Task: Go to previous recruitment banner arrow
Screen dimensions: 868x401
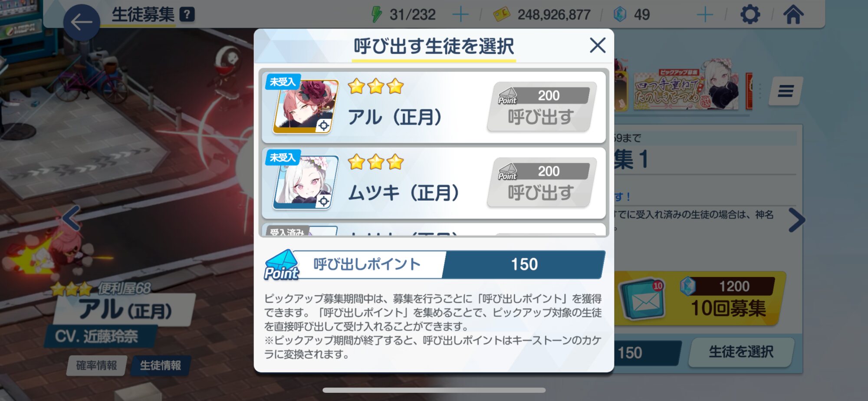Action: 71,218
